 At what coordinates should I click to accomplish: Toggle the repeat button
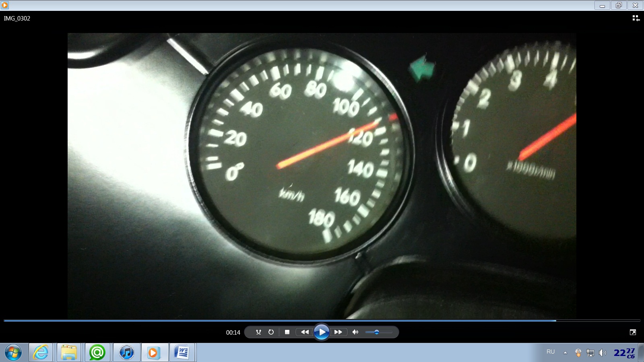(x=271, y=332)
